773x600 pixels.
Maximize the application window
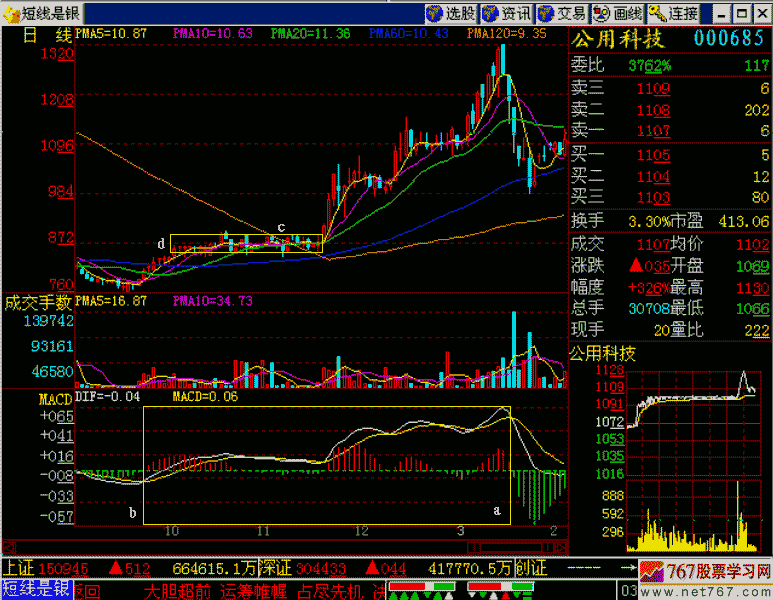(741, 14)
